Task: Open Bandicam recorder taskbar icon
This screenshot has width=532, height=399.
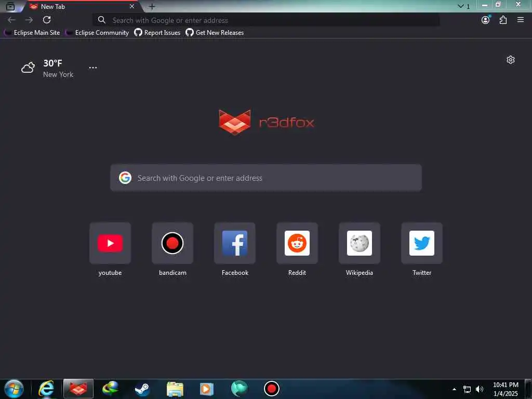Action: pos(271,389)
